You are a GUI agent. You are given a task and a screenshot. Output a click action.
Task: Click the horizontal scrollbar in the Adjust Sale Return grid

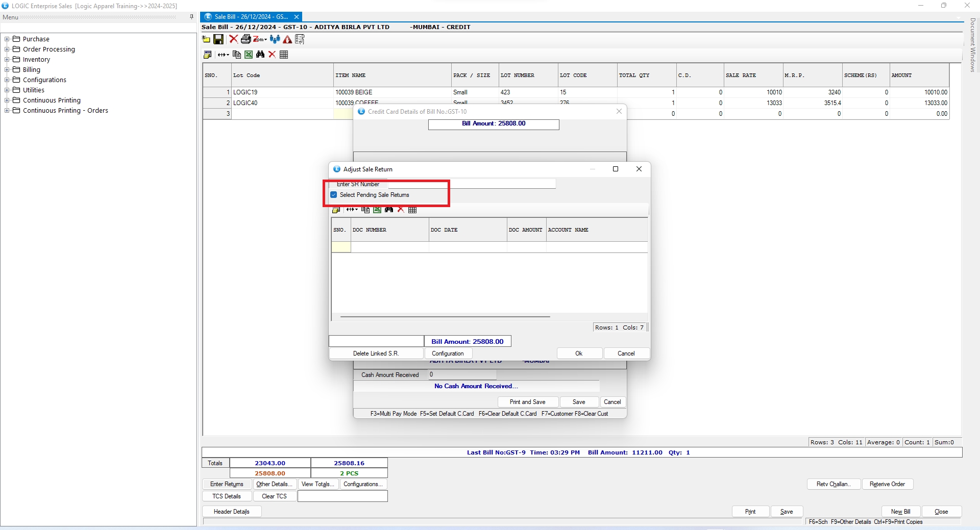click(445, 317)
